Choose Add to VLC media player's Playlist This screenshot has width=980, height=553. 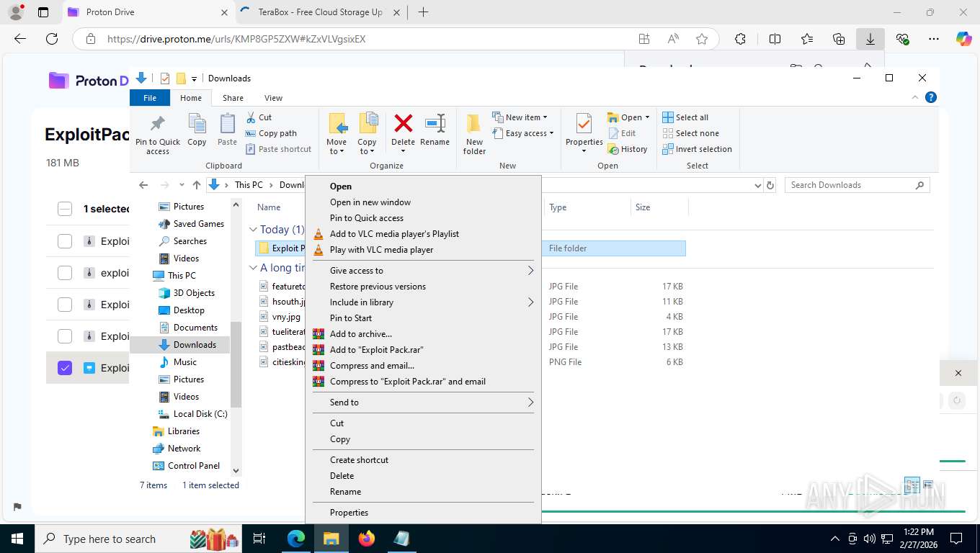[x=423, y=234]
